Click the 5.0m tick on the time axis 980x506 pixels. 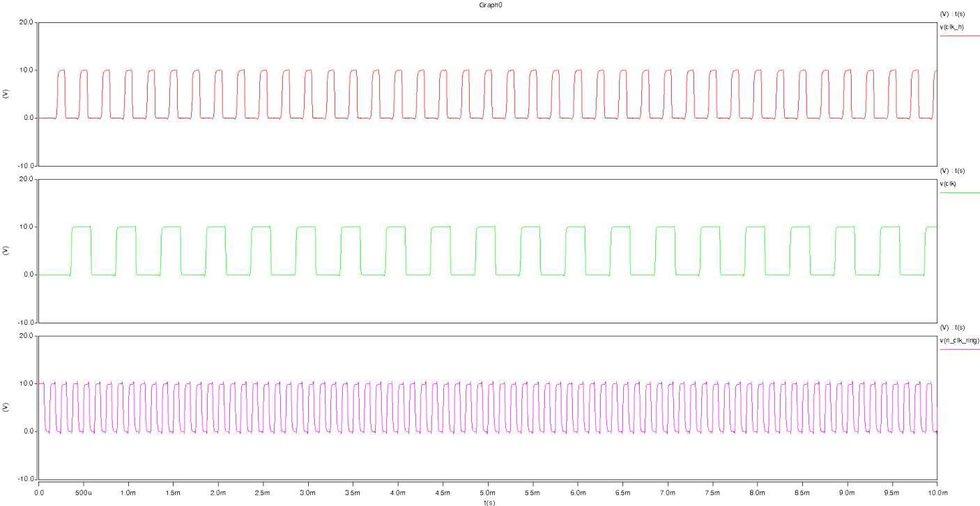tap(488, 492)
